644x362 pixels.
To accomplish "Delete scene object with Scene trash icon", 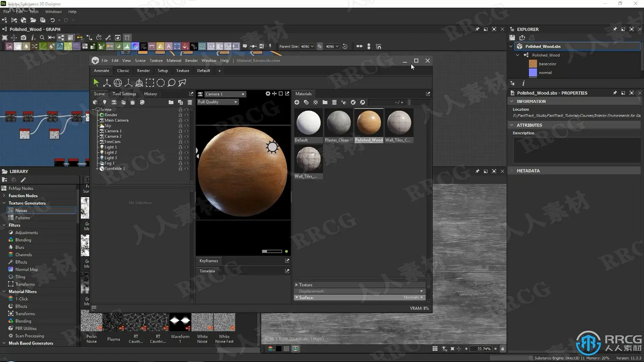I will (190, 102).
